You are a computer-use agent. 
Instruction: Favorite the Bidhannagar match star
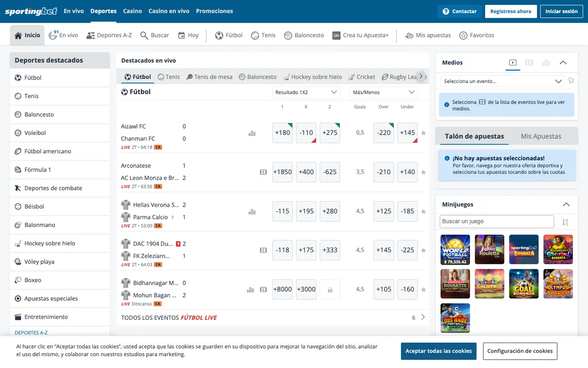coord(423,289)
